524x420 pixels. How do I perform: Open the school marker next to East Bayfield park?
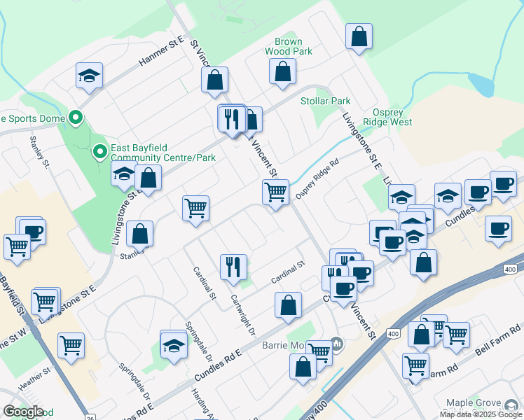124,175
